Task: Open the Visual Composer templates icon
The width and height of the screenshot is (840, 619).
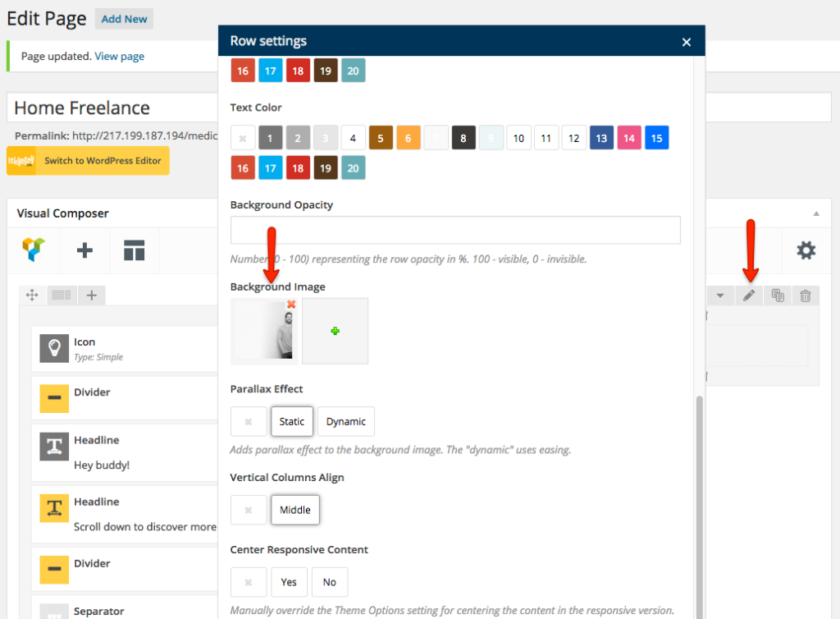Action: click(x=134, y=250)
